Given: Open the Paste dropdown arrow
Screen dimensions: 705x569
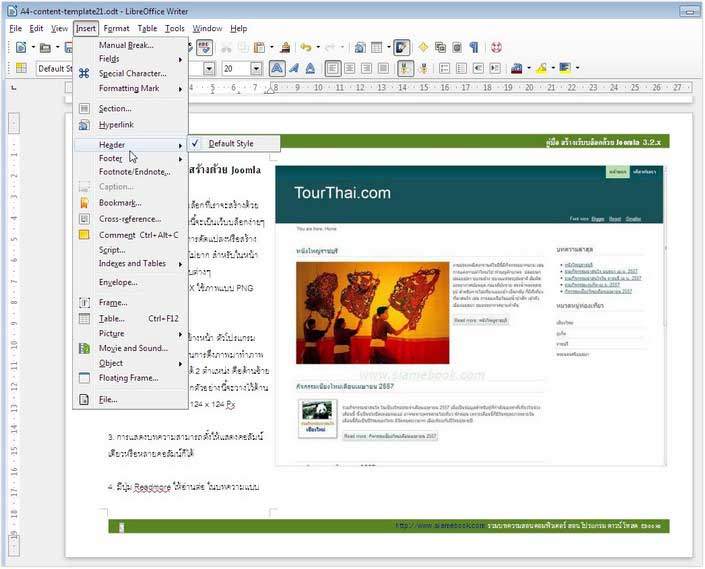Looking at the screenshot, I should tap(271, 47).
